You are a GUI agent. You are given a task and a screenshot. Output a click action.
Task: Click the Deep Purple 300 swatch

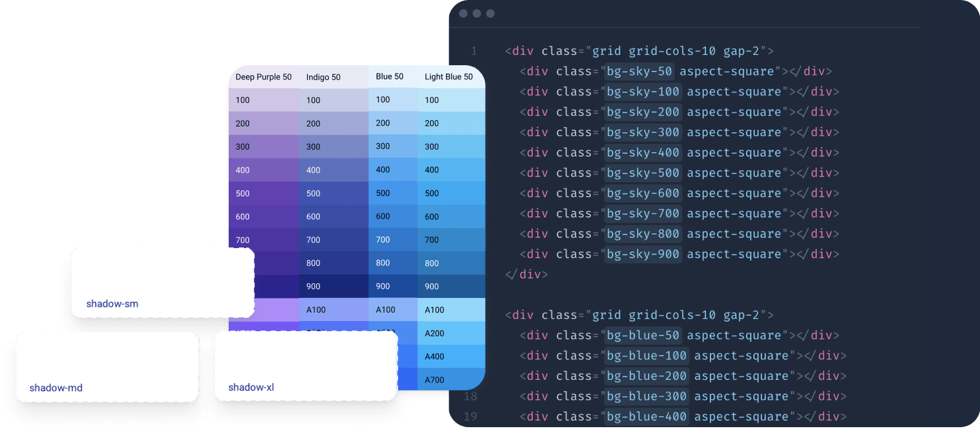[263, 146]
